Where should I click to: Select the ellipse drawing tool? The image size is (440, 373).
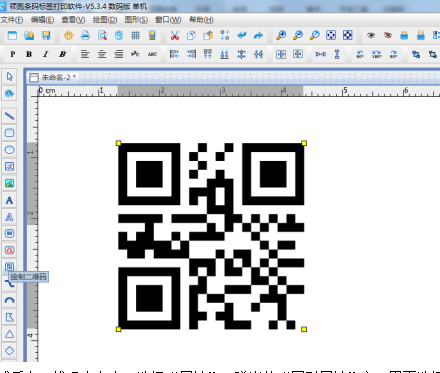(9, 150)
